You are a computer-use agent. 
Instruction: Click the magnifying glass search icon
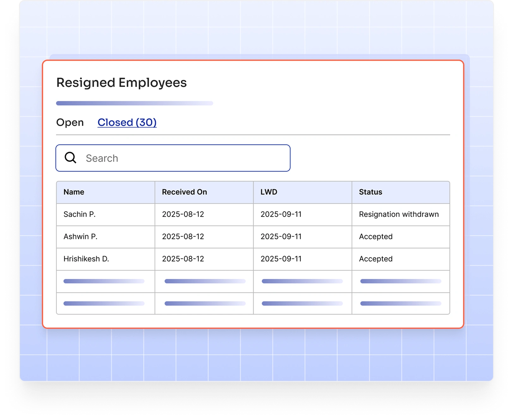click(70, 158)
